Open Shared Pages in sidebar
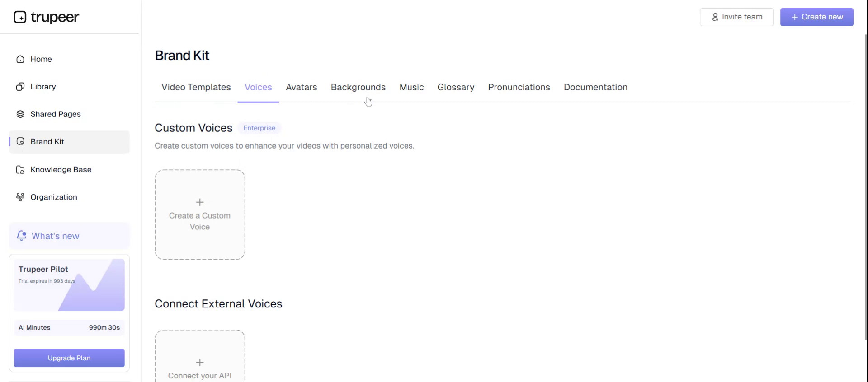Screen dimensions: 868x382 (69, 114)
